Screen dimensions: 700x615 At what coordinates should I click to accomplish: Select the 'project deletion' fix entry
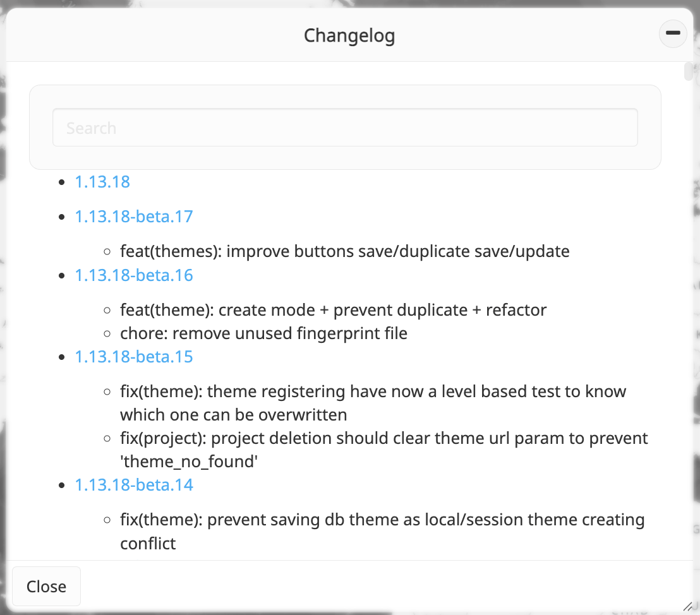(x=384, y=450)
